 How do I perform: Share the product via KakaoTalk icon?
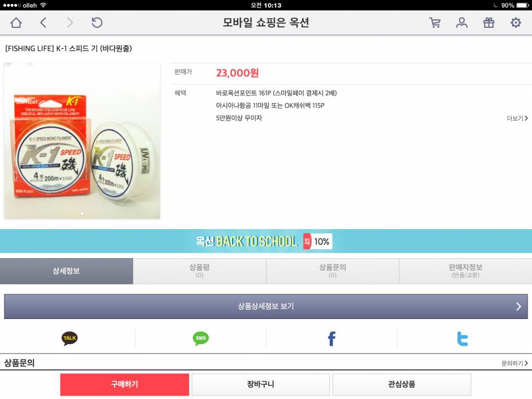point(70,338)
